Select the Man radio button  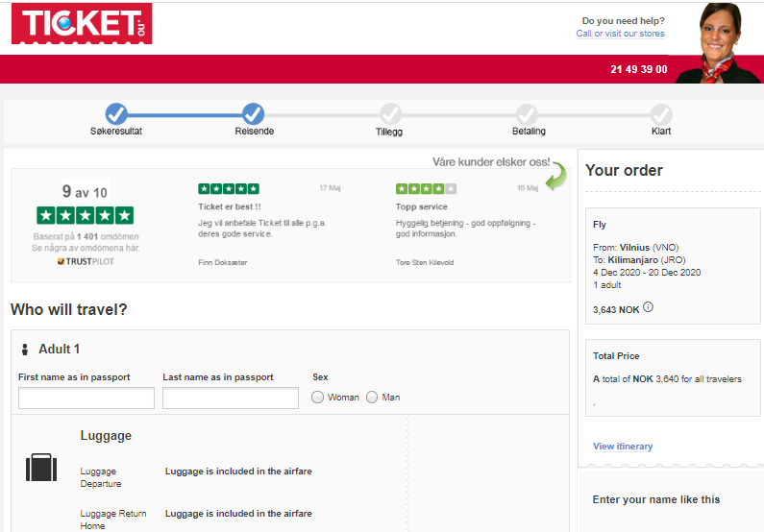click(x=372, y=398)
